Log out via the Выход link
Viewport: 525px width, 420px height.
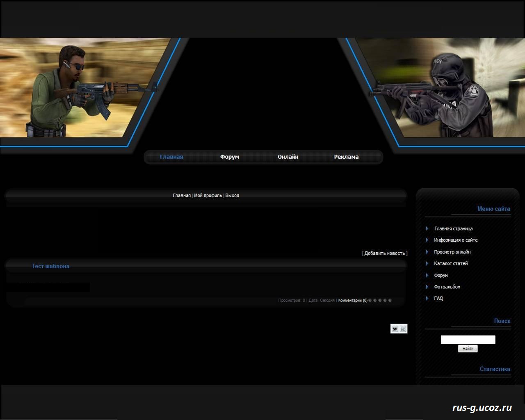(x=232, y=196)
